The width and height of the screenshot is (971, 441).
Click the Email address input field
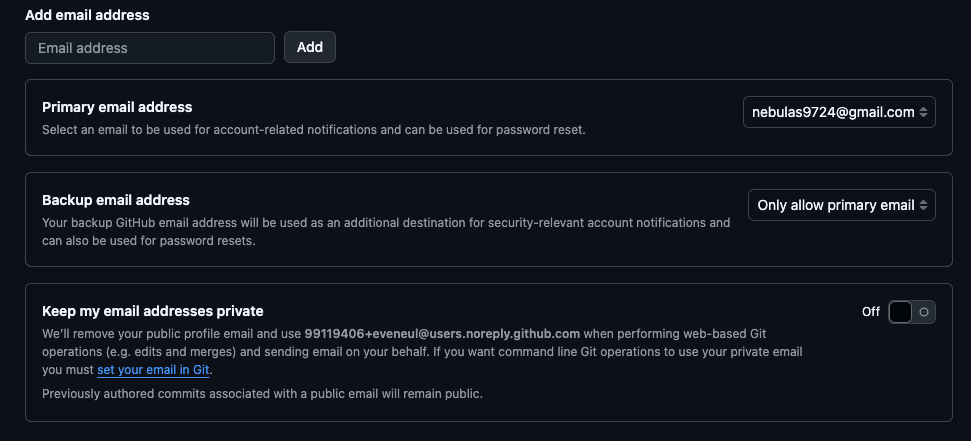coord(150,48)
